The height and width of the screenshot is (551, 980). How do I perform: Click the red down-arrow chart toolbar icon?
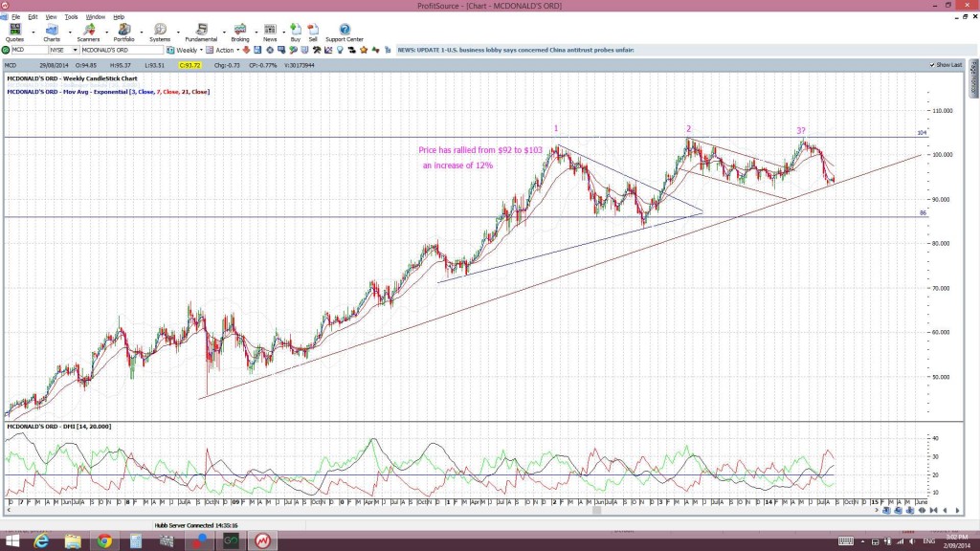pos(246,50)
